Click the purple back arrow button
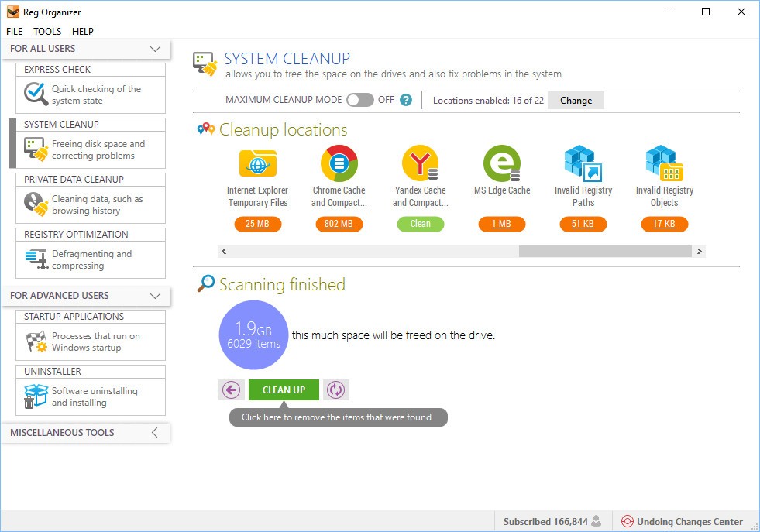This screenshot has height=532, width=760. [x=231, y=390]
